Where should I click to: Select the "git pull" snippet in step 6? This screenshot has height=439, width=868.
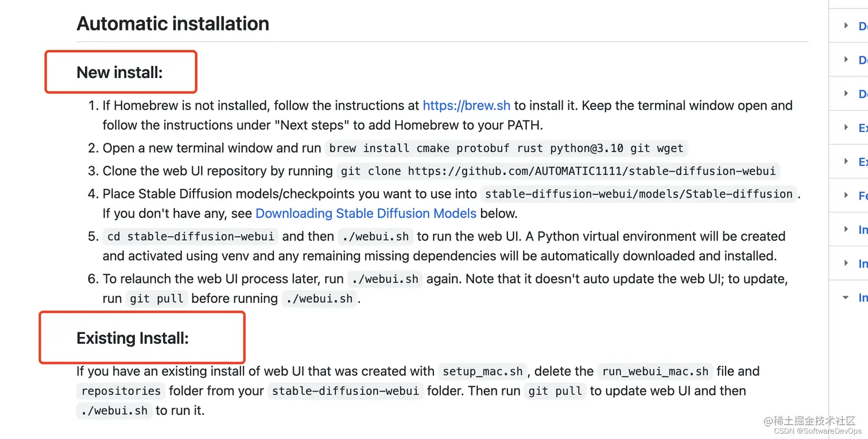[156, 298]
